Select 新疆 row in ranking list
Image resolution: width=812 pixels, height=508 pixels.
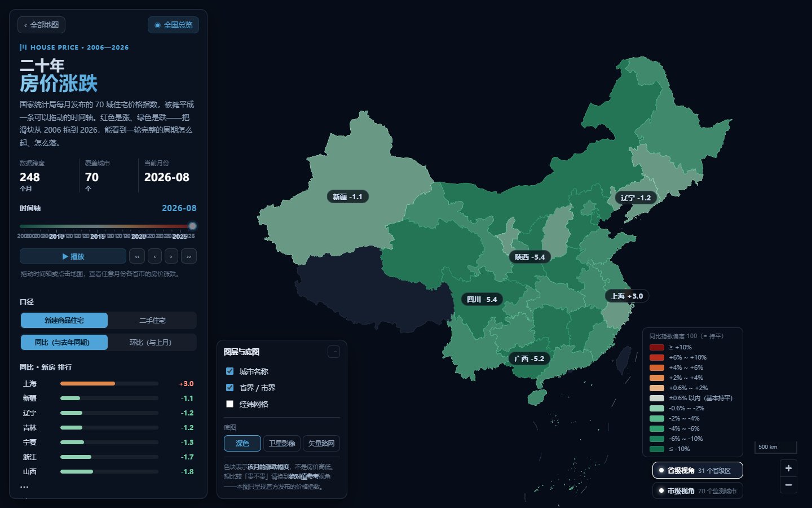(108, 398)
